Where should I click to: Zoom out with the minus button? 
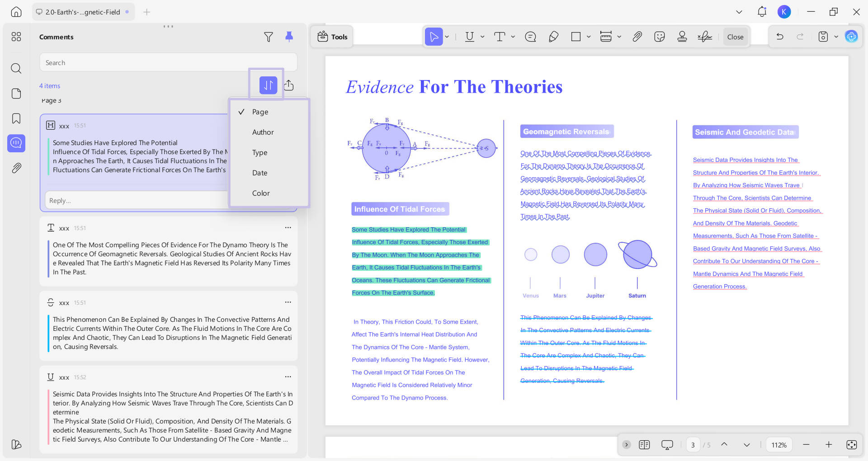[x=806, y=445]
